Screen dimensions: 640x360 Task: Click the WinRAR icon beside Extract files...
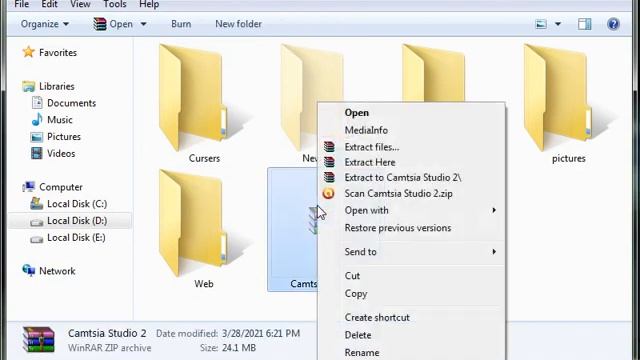pyautogui.click(x=329, y=147)
